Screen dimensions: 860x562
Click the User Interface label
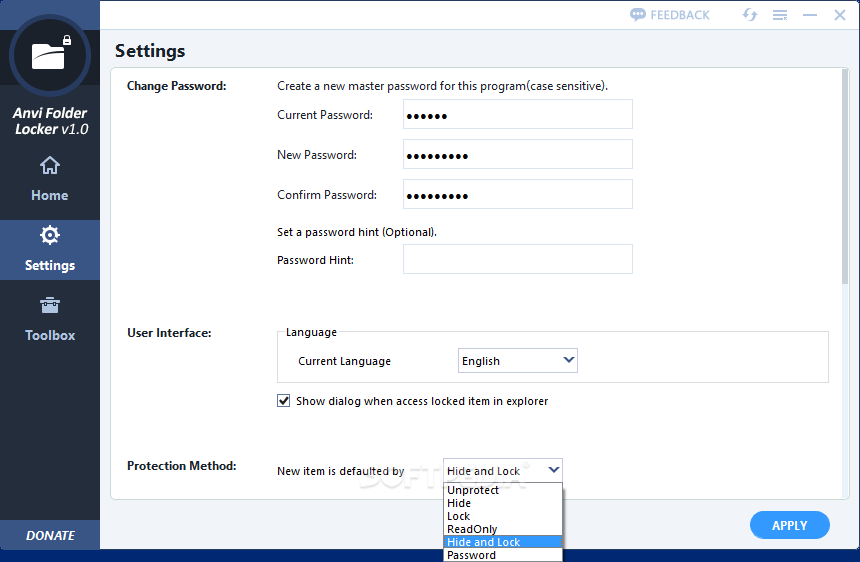coord(169,333)
